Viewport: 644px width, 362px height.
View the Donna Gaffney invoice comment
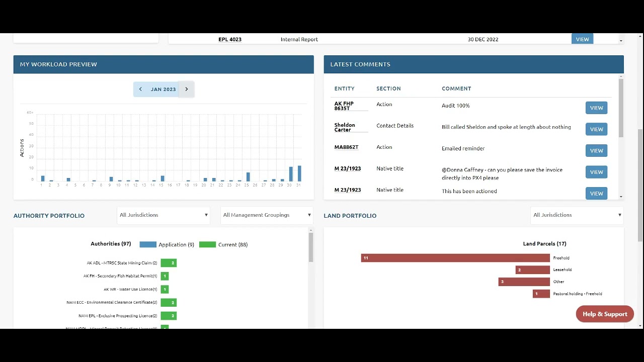[596, 172]
